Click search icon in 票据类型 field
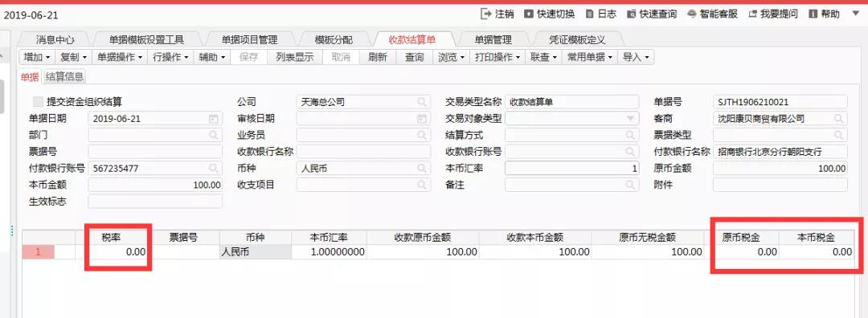Screen dimensions: 868x318 click(x=838, y=135)
